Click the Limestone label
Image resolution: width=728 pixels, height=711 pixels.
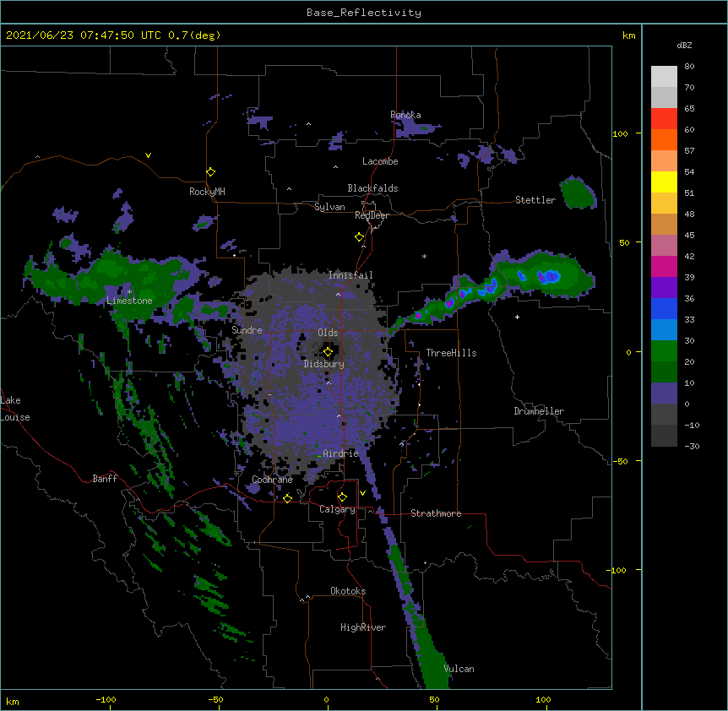[x=129, y=301]
